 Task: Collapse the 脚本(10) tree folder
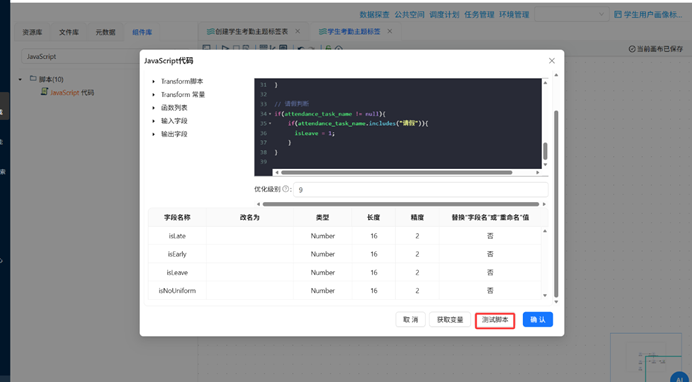pos(20,79)
